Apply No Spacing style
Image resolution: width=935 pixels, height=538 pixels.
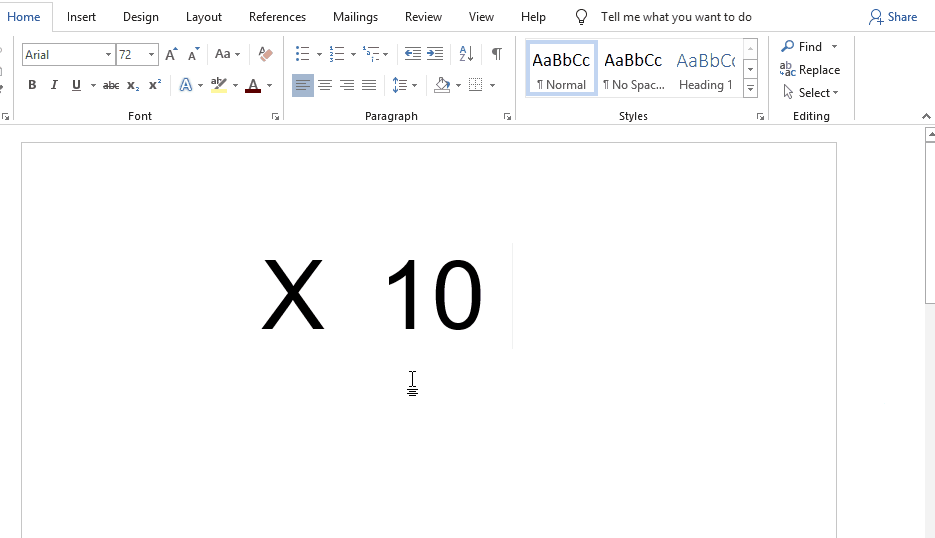(633, 69)
